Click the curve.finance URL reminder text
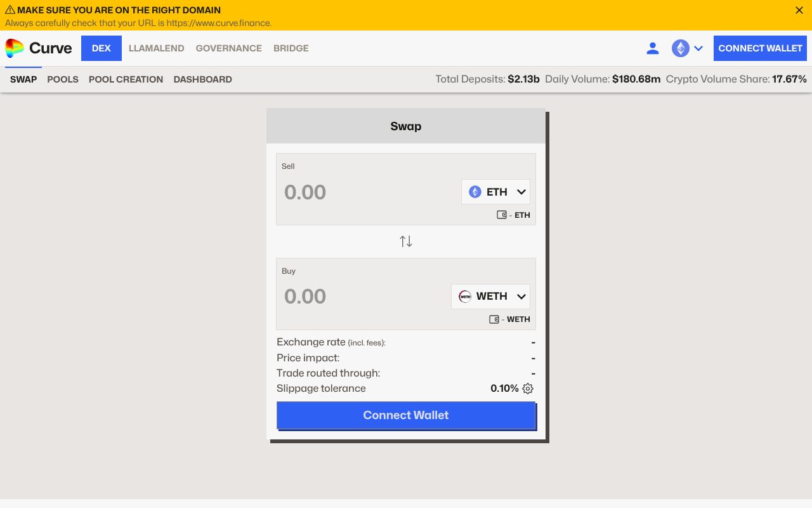Screen dimensions: 812x508 [x=138, y=23]
